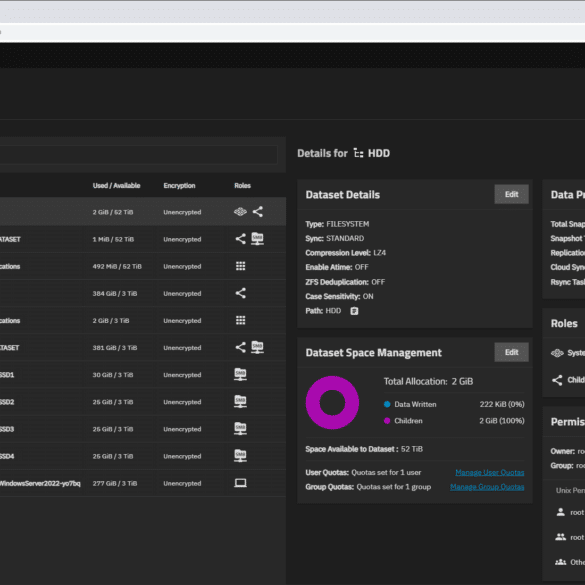
Task: Open Manage Group Quotas link
Action: [487, 487]
